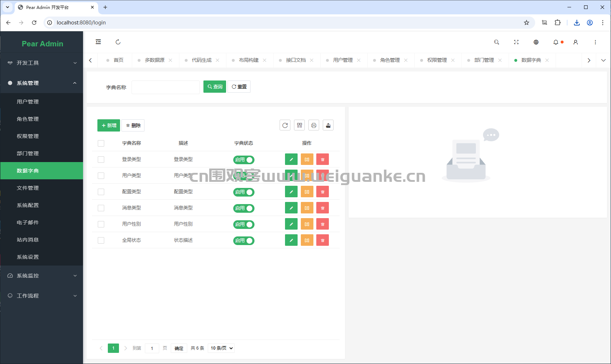Toggle 启用 switch for 用户性别
Screen dimensions: 611x364
coord(244,224)
